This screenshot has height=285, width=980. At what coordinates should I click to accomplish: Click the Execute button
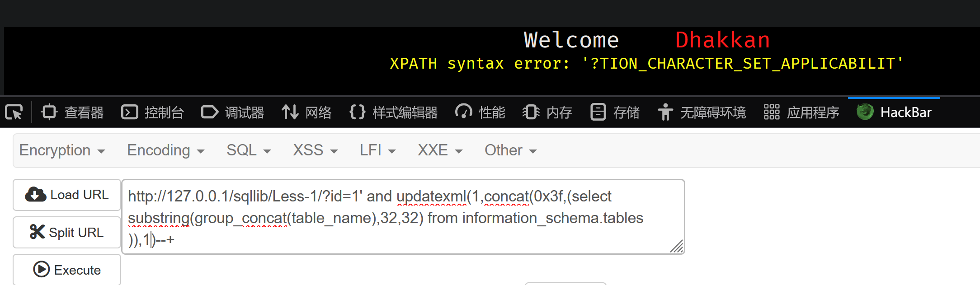[67, 270]
